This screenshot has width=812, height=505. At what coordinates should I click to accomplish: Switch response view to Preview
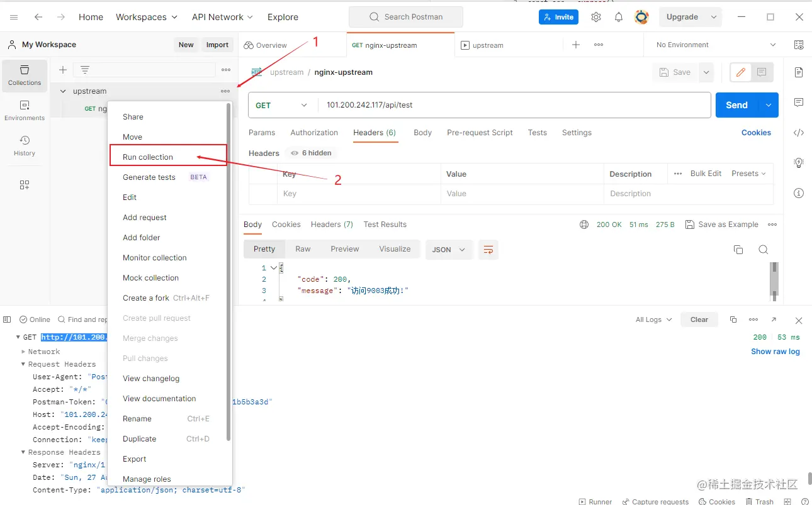click(345, 249)
